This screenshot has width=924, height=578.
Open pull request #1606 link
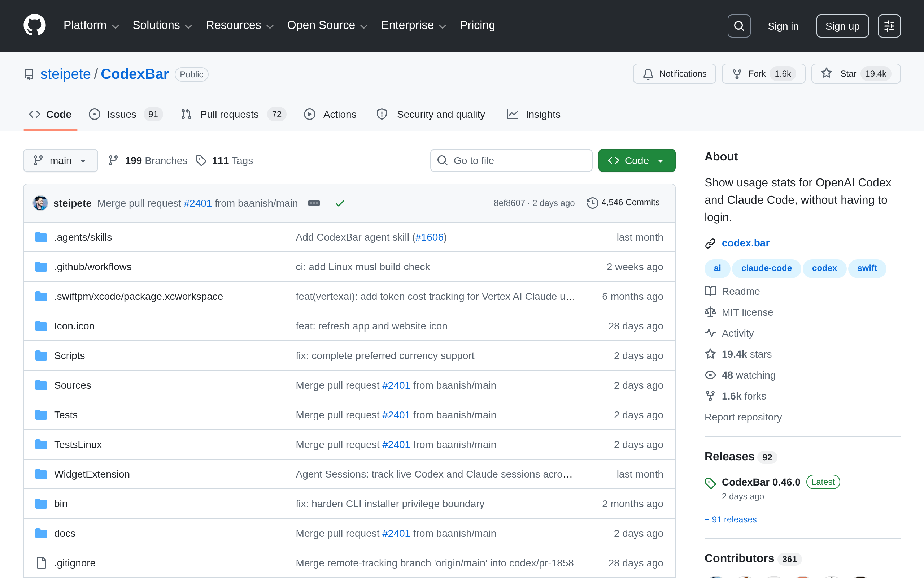(x=430, y=237)
